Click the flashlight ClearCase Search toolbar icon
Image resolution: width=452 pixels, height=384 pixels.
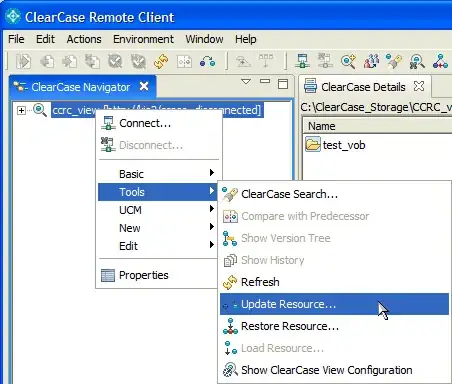(394, 61)
